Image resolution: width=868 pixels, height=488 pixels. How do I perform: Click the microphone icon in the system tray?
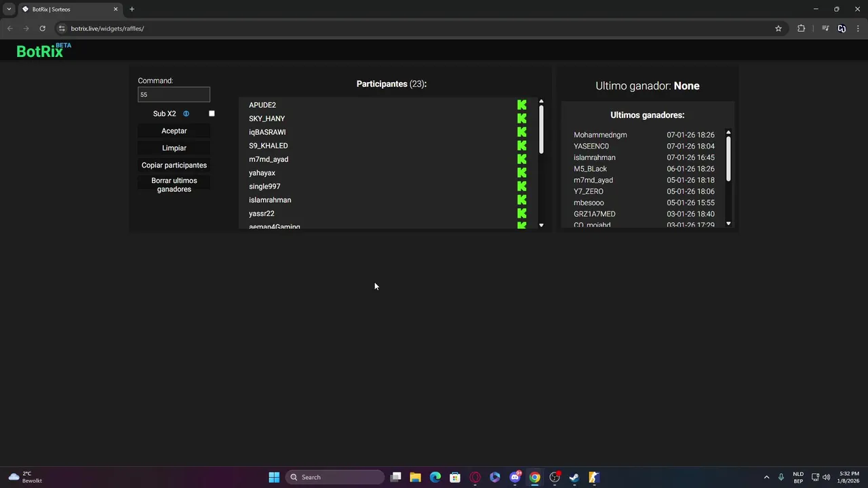tap(781, 477)
